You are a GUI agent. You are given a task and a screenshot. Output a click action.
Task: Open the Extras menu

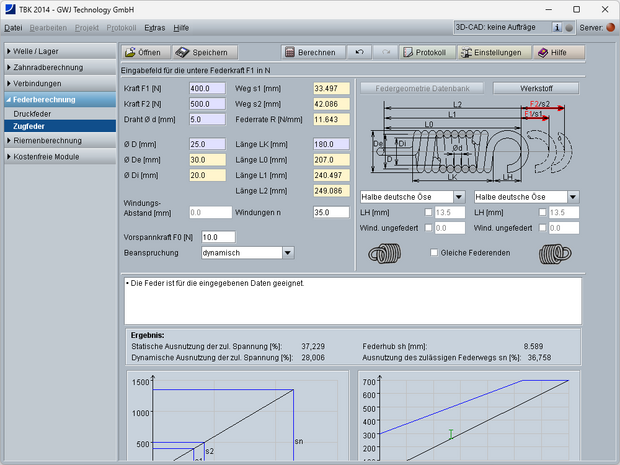point(154,28)
